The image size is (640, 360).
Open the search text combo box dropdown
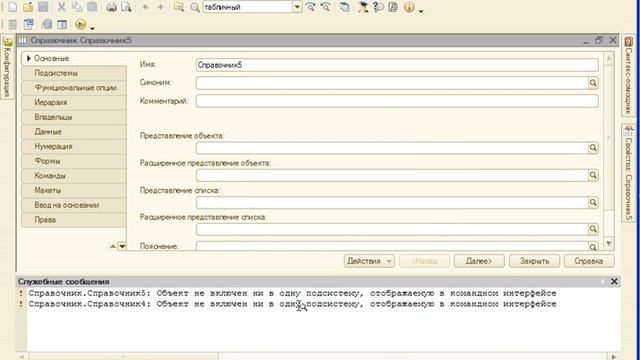coord(297,7)
